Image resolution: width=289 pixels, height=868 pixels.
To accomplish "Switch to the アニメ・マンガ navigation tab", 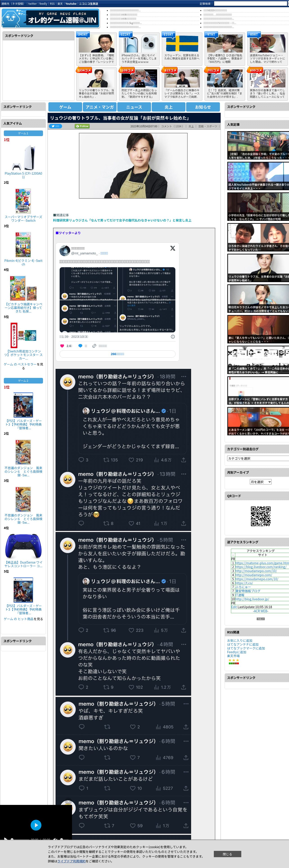I will click(x=99, y=107).
